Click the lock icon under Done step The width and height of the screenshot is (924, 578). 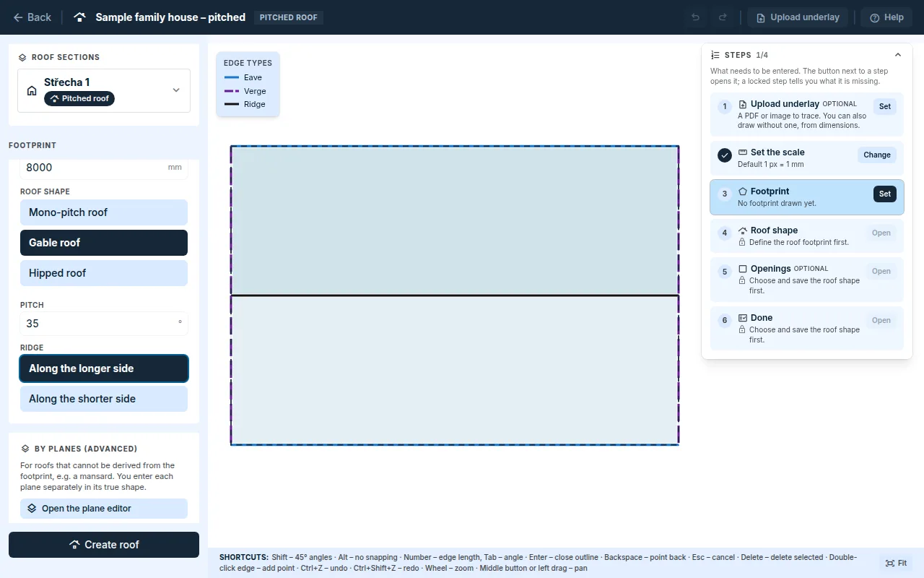coord(742,329)
